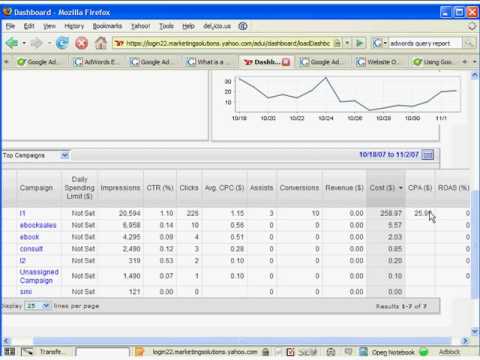Viewport: 480px width, 360px height.
Task: Click the green Go arrow beside address bar
Action: tap(359, 43)
